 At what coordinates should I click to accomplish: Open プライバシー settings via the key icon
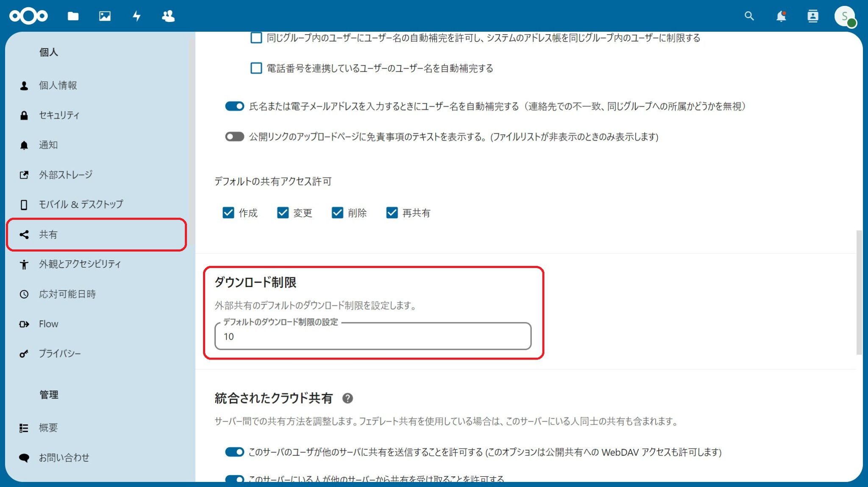coord(24,353)
